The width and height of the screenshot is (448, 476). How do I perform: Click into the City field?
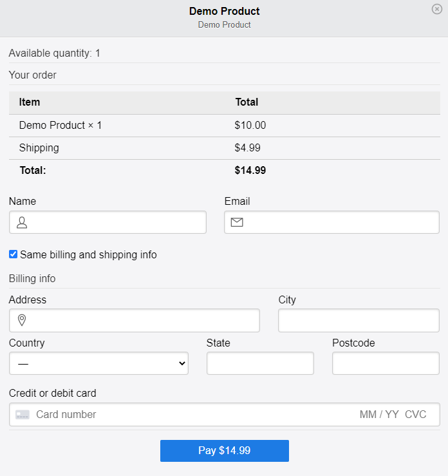359,320
